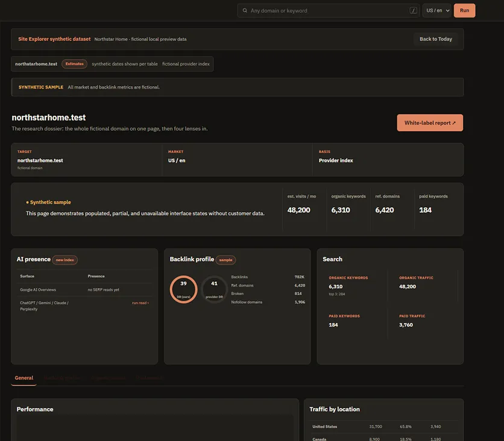Click 'synthetic dates shown per table' label

[x=125, y=64]
